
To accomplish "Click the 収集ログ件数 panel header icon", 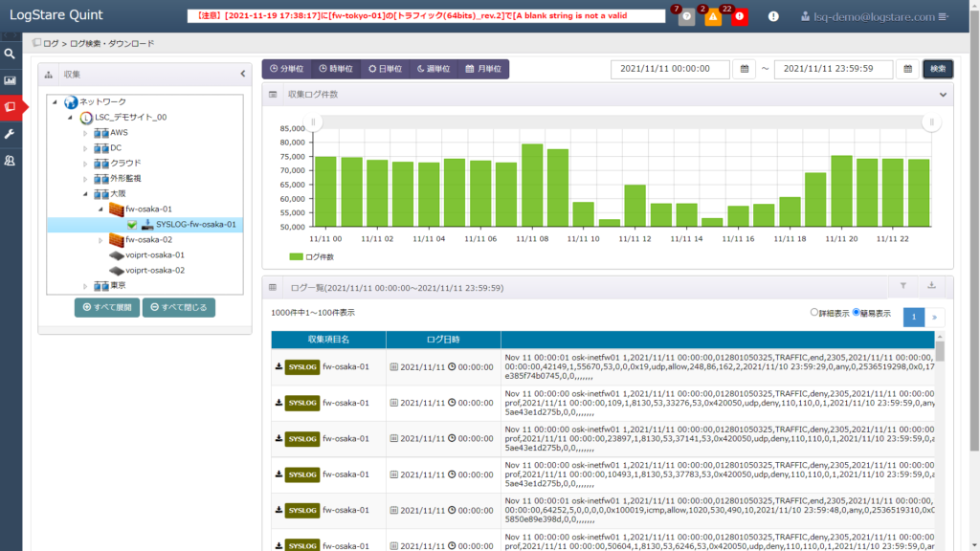I will [273, 95].
